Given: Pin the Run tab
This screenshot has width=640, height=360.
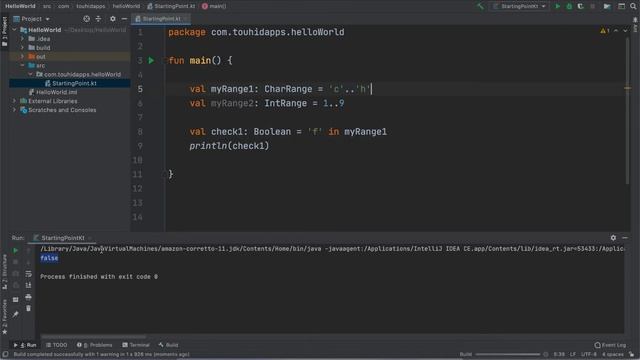Looking at the screenshot, I should 16,314.
